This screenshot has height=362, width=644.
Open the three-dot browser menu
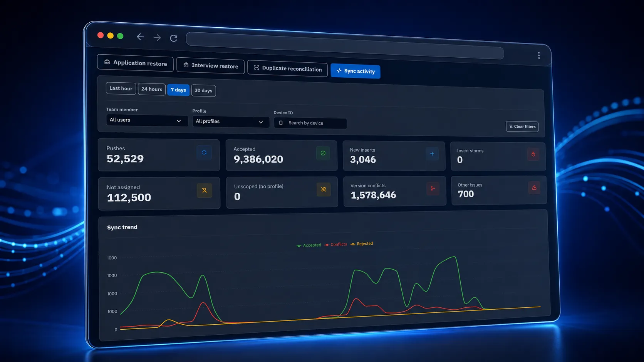[x=539, y=56]
